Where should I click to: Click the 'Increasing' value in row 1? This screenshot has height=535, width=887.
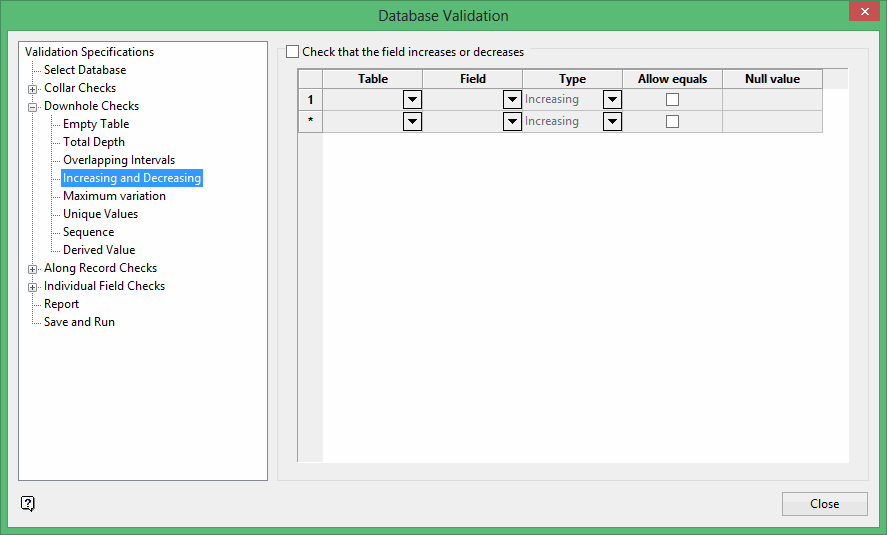click(552, 100)
